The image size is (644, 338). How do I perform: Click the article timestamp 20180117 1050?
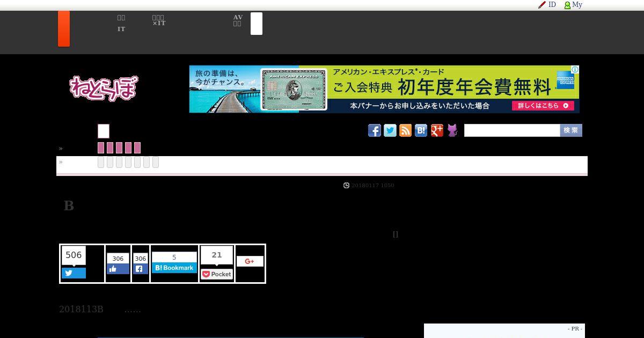[x=373, y=185]
